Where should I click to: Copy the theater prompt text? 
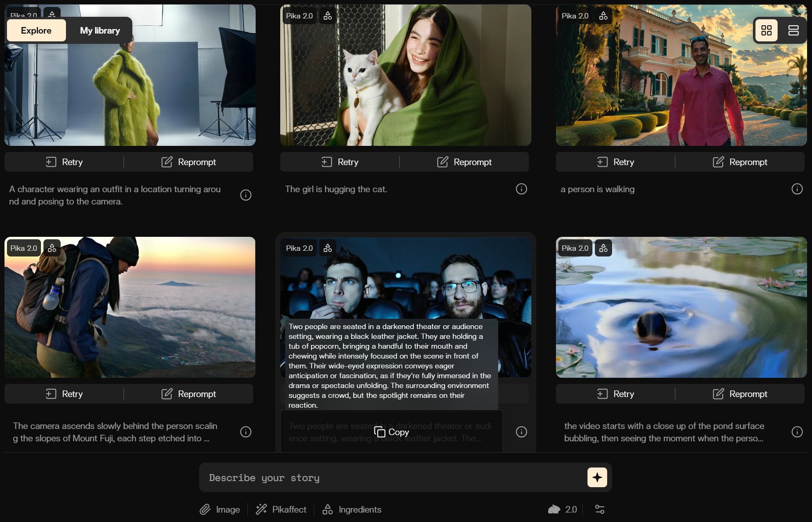[x=391, y=432]
